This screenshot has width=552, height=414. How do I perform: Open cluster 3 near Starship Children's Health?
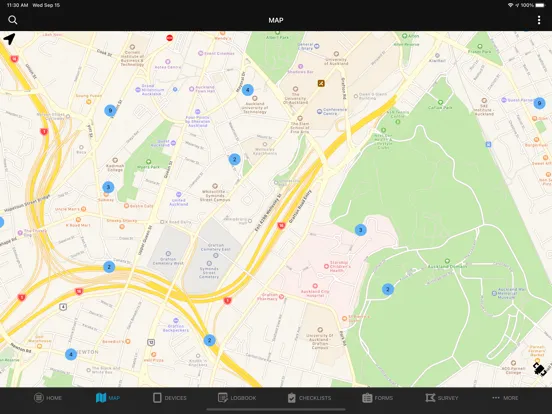click(x=360, y=230)
